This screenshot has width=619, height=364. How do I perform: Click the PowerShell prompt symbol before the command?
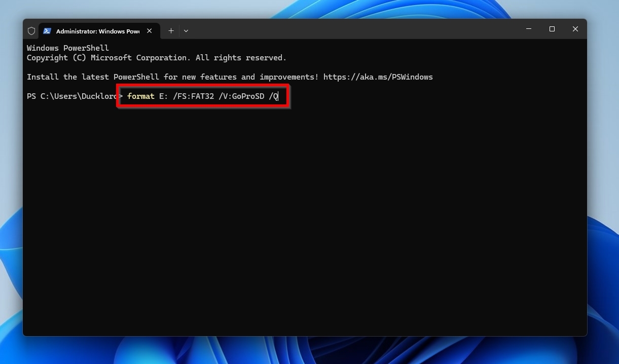pyautogui.click(x=123, y=96)
